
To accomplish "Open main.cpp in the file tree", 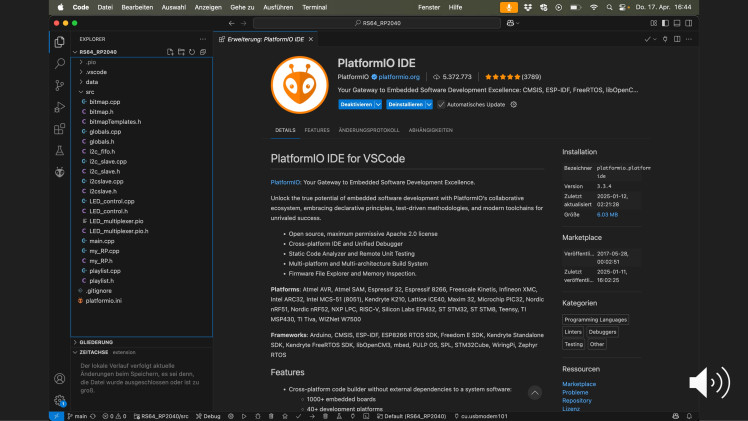I will [x=101, y=240].
